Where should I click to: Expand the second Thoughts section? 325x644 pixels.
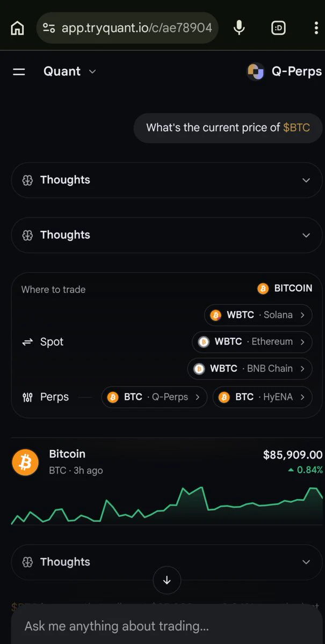[167, 235]
